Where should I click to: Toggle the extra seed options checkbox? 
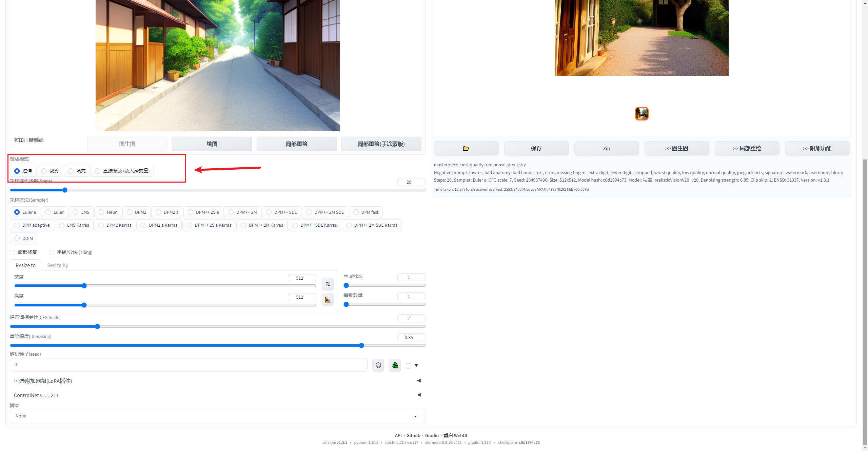coord(409,366)
